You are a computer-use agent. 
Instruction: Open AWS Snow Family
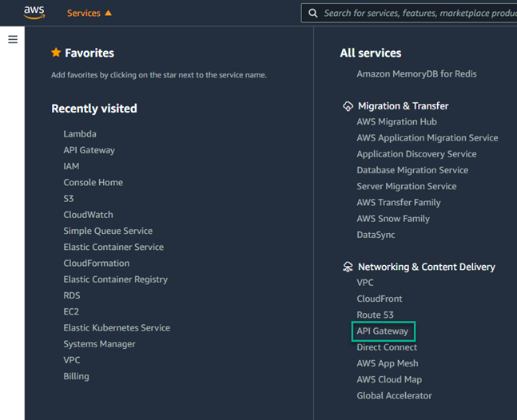393,219
